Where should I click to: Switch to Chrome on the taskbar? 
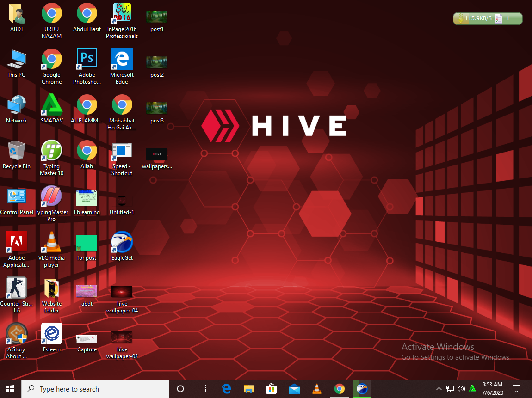[339, 389]
